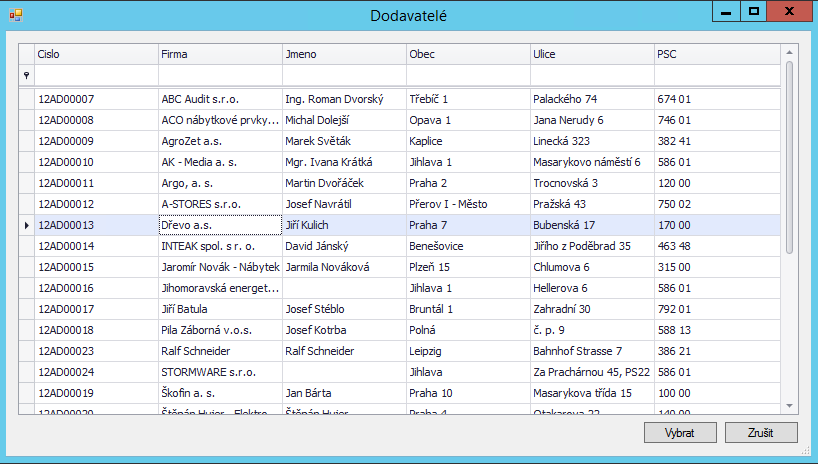This screenshot has width=818, height=464.
Task: Focus the Jmeno filter field
Action: (344, 76)
